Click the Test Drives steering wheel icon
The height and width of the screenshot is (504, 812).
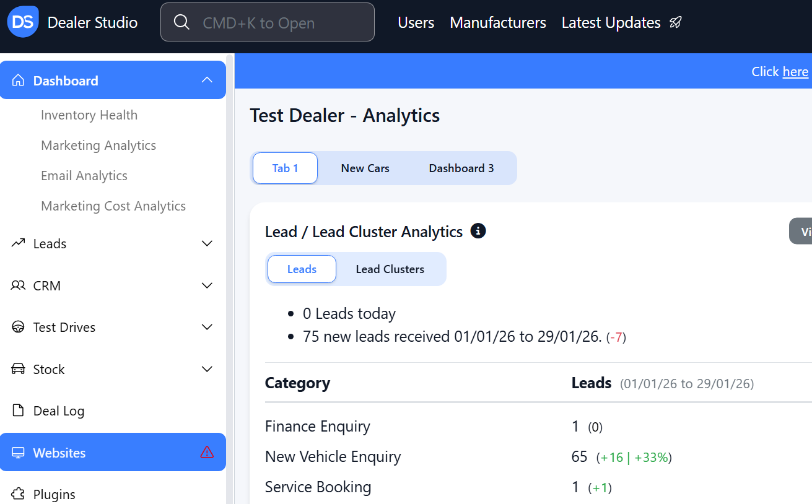(19, 327)
